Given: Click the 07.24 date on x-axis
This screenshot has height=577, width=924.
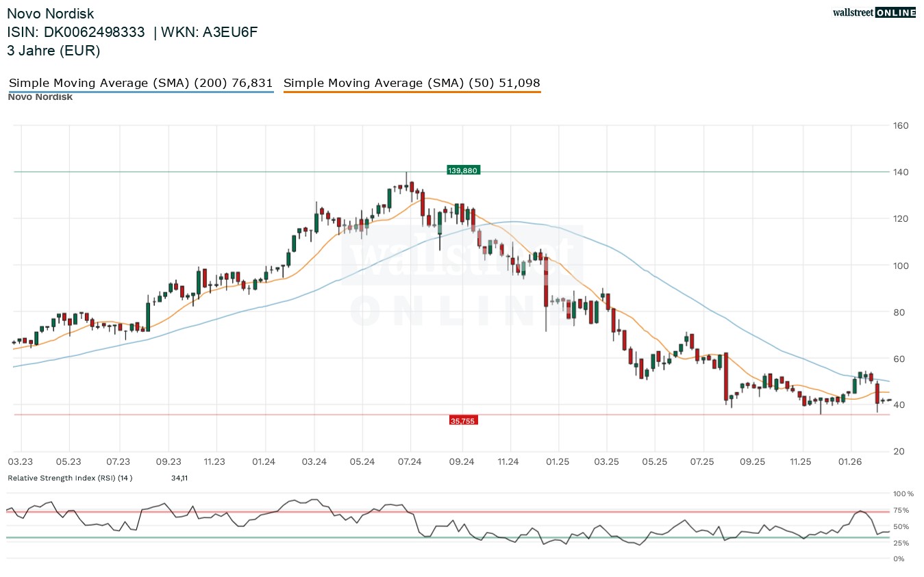Looking at the screenshot, I should point(410,462).
